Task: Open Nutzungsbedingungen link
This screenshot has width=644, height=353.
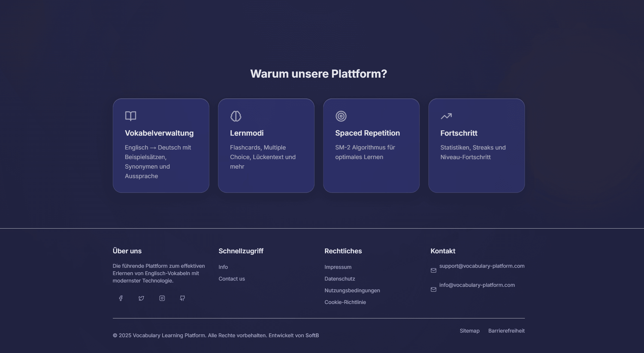Action: tap(352, 291)
